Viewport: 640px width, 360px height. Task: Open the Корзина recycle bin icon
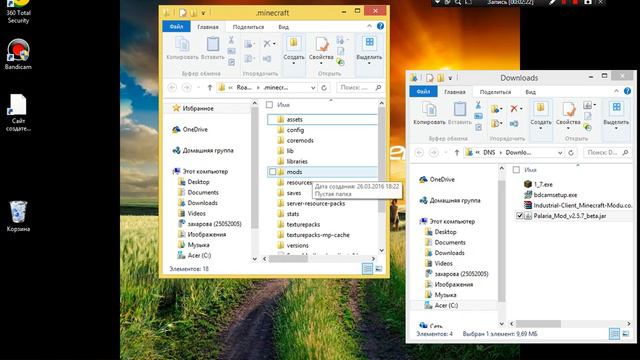(18, 216)
